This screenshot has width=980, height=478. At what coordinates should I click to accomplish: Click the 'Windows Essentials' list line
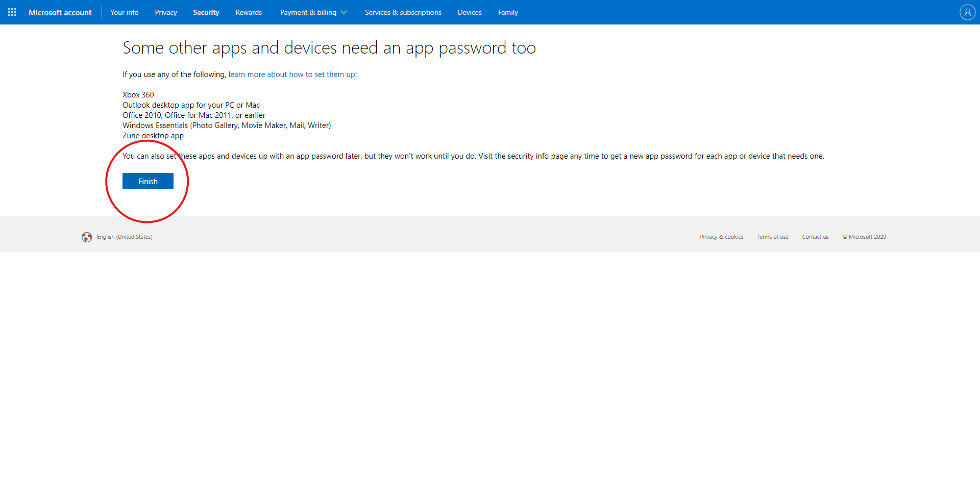coord(227,125)
